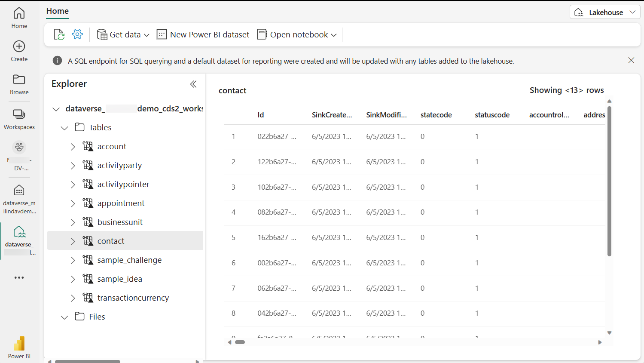Click New Power BI dataset

click(203, 34)
